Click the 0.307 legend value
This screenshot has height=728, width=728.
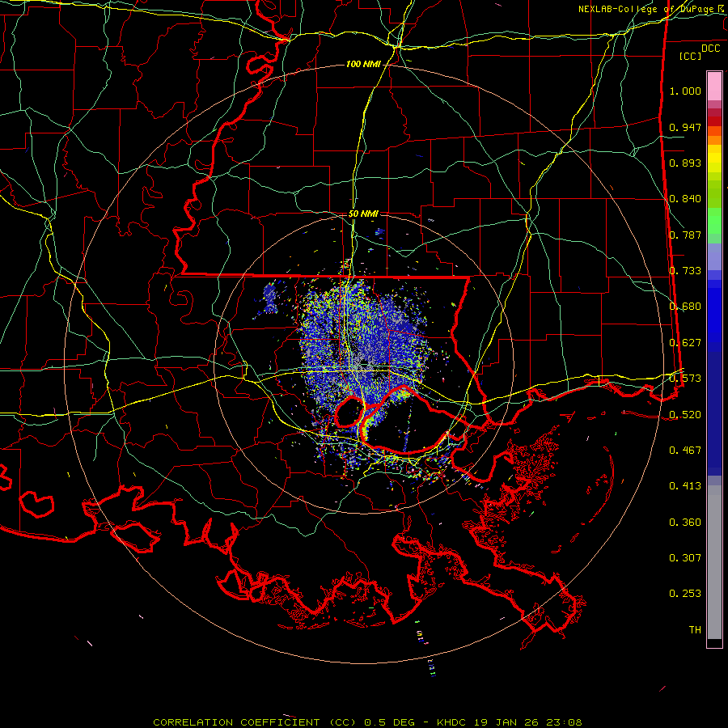click(685, 557)
